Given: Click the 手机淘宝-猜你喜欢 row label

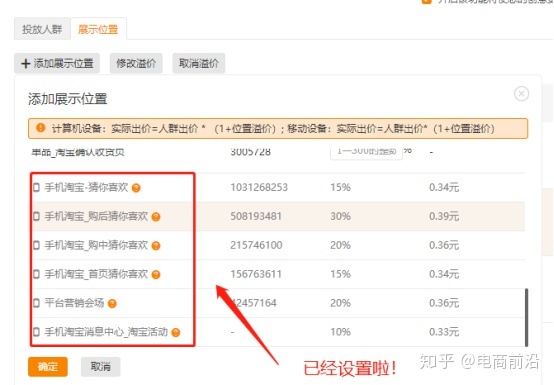Looking at the screenshot, I should pos(86,187).
